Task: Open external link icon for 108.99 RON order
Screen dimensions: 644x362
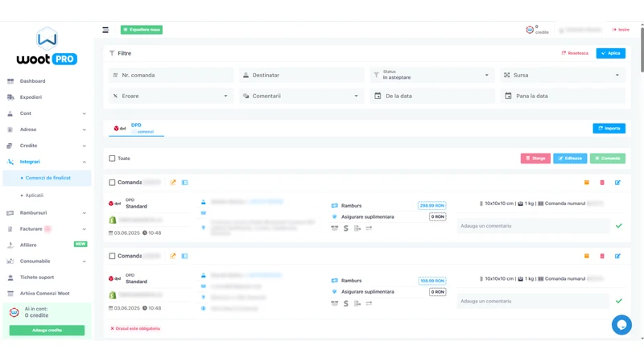Action: (173, 256)
